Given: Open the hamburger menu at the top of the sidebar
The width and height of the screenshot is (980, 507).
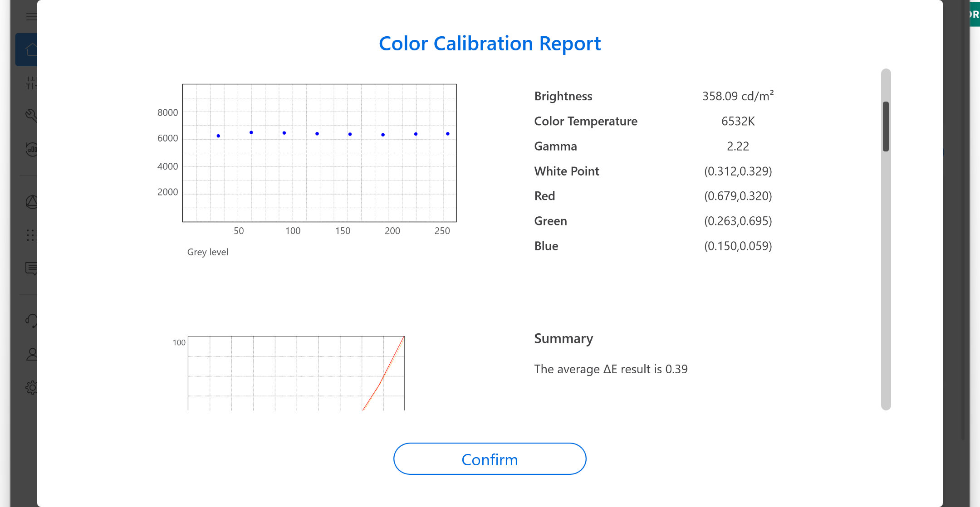Looking at the screenshot, I should 31,17.
